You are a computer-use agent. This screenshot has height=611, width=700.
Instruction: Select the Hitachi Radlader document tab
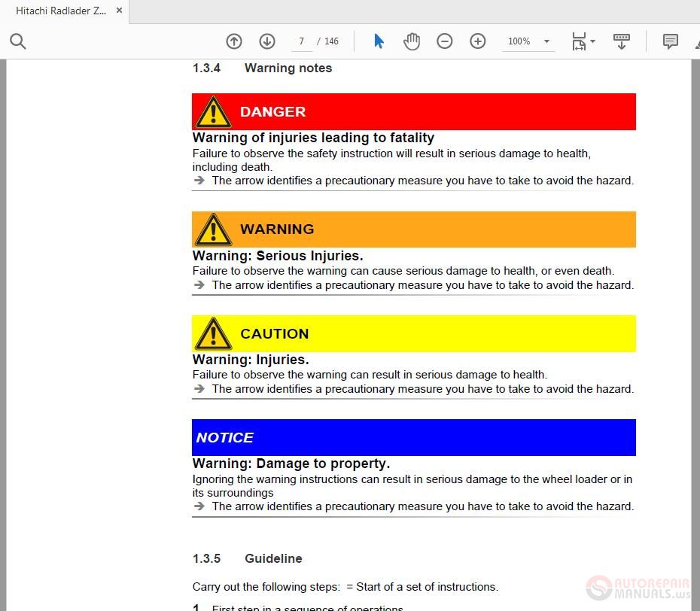[61, 11]
